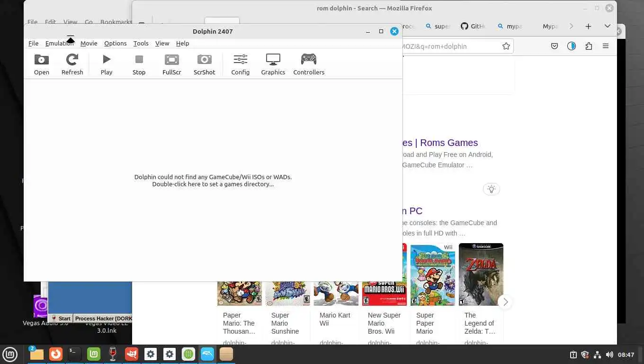Click the Process Hacker taskbar button in Wine window
Image resolution: width=644 pixels, height=364 pixels.
coord(103,318)
